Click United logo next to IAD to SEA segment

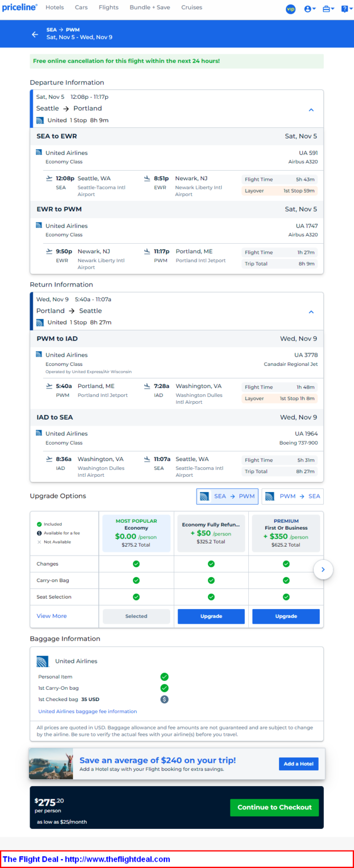coord(39,433)
